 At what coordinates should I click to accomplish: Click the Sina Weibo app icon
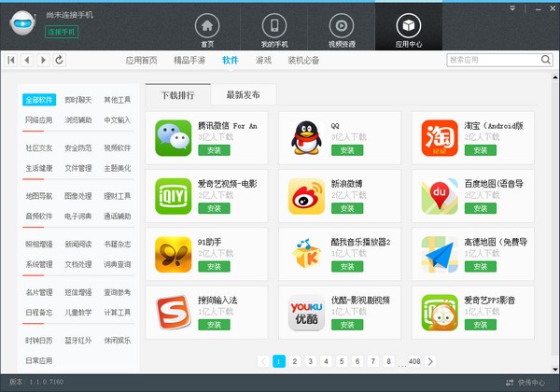click(x=306, y=196)
